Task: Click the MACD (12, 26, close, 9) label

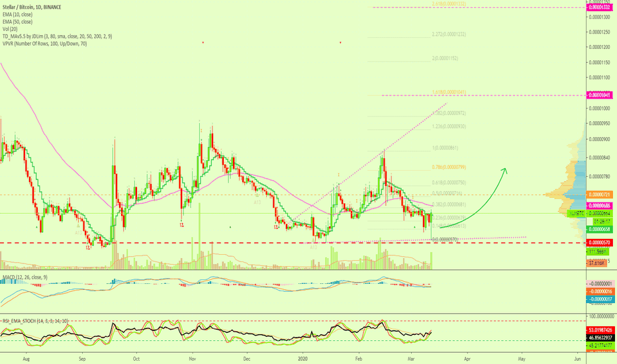Action: click(25, 277)
